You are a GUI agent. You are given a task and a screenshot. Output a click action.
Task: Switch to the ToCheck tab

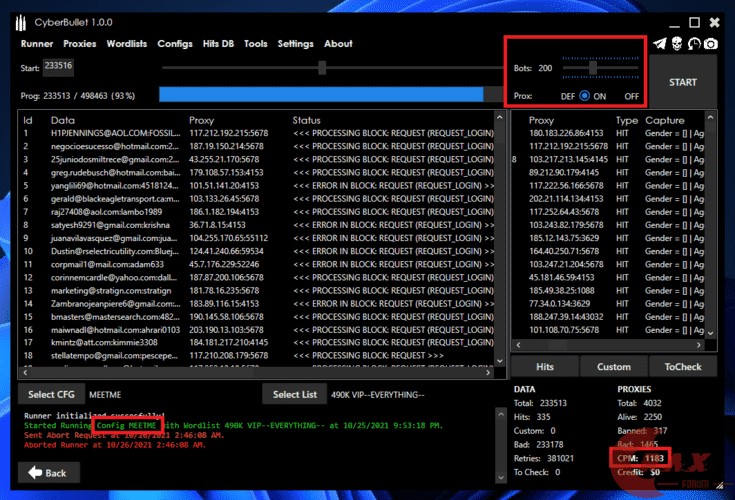[682, 366]
